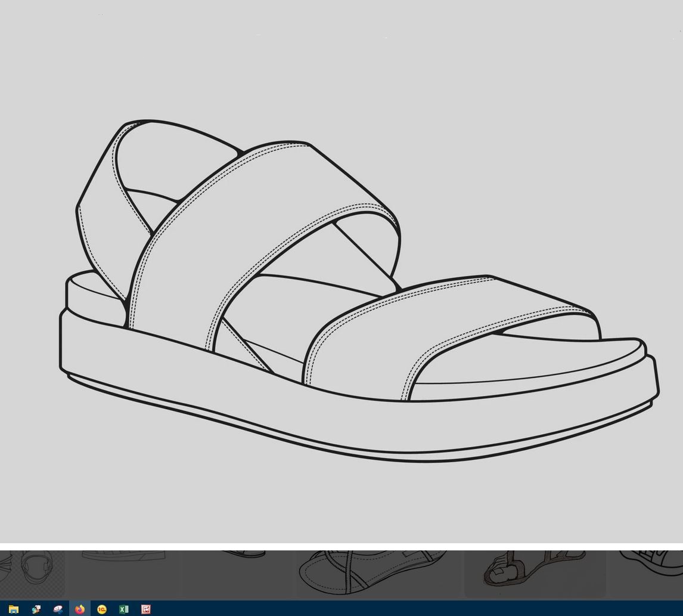
Task: Open the third dark thumbnail in the strip
Action: (238, 574)
